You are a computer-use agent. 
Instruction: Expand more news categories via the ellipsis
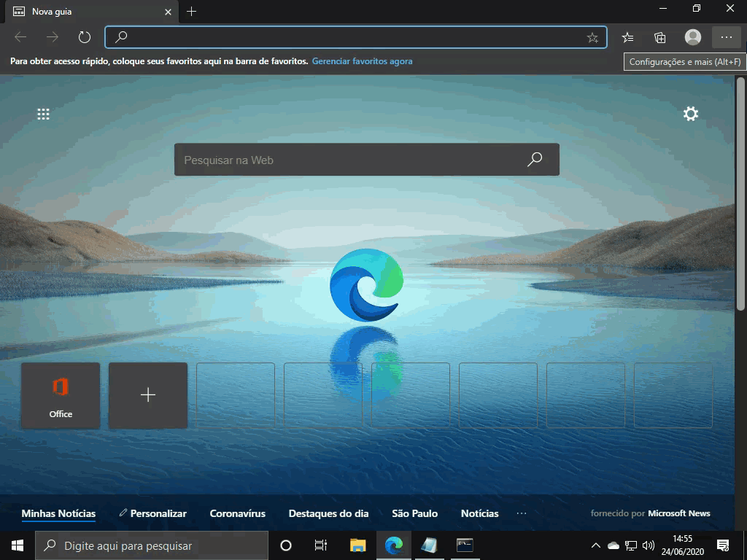click(x=522, y=513)
